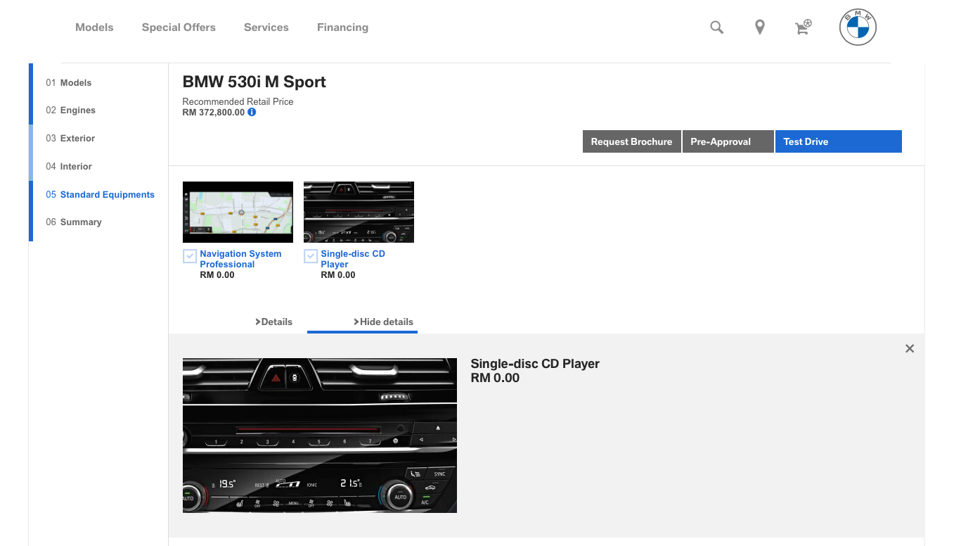Select step 05 Standard Equipments
Image resolution: width=980 pixels, height=546 pixels.
coord(101,195)
